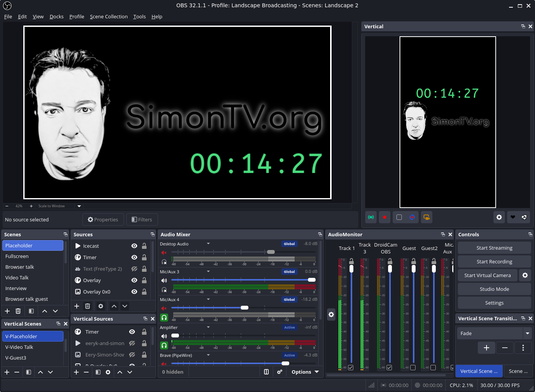535x392 pixels.
Task: Remove vertical scene with minus icon
Action: tap(17, 372)
